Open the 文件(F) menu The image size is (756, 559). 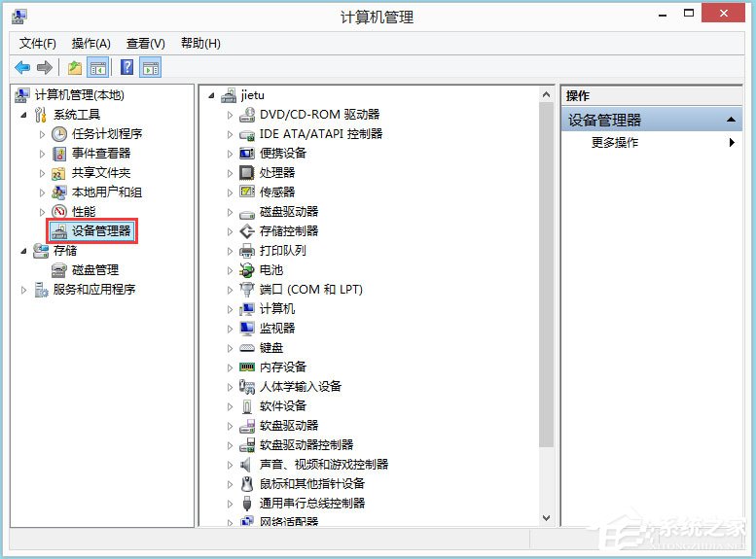pyautogui.click(x=38, y=44)
